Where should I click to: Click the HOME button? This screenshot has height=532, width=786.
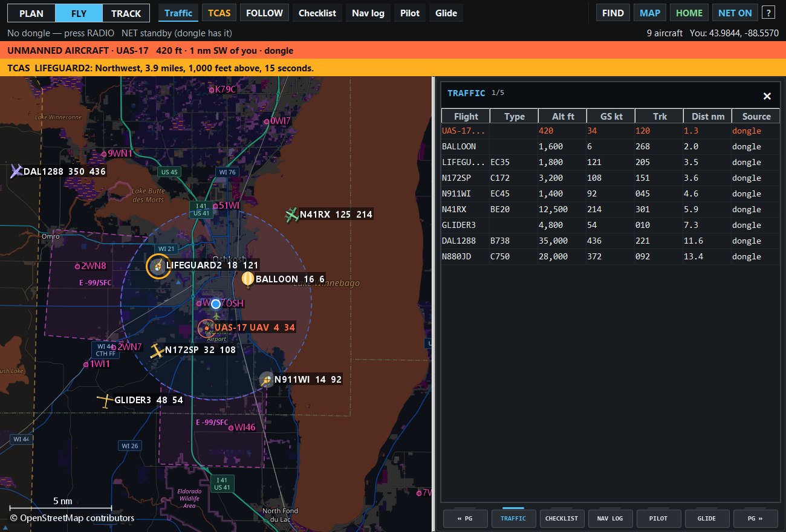[x=689, y=13]
